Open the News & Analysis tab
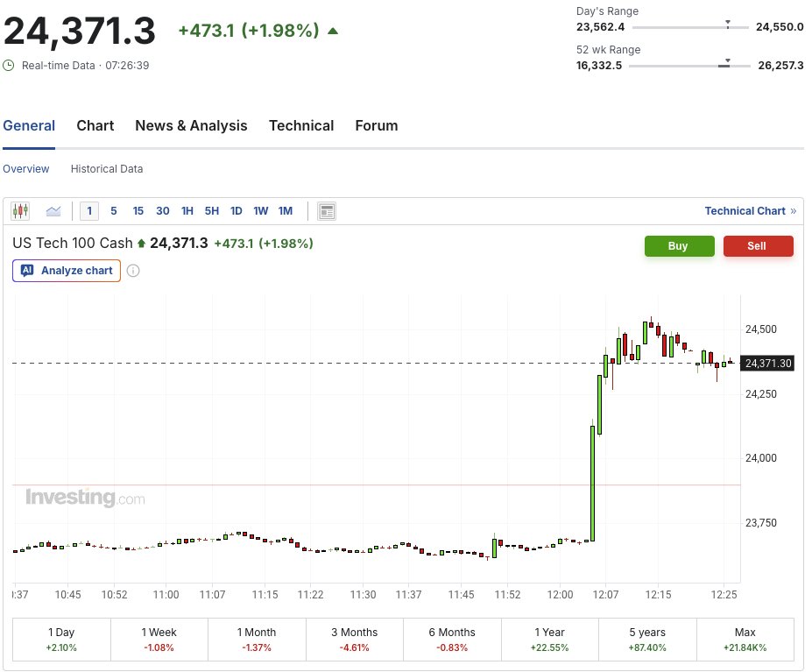 [x=191, y=126]
